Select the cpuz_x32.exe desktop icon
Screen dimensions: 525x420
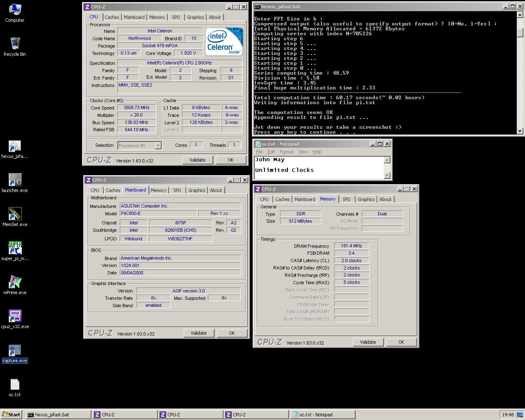point(14,319)
